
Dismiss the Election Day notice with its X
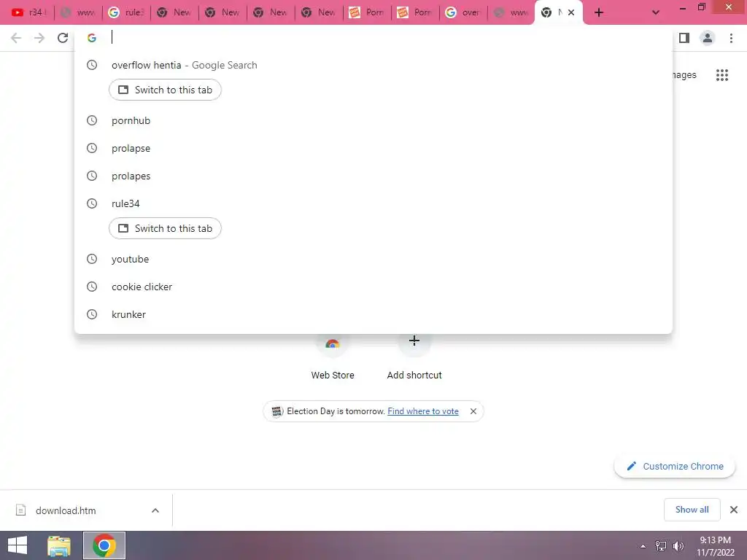(473, 411)
